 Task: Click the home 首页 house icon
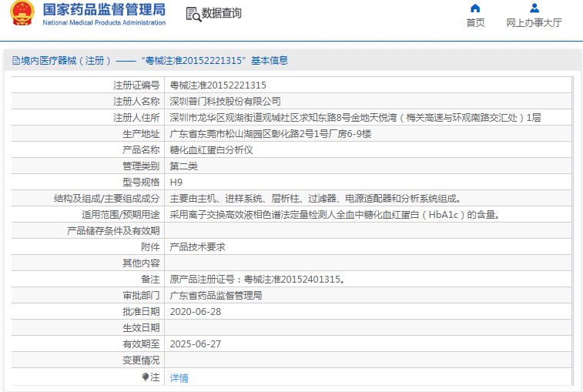tap(475, 8)
